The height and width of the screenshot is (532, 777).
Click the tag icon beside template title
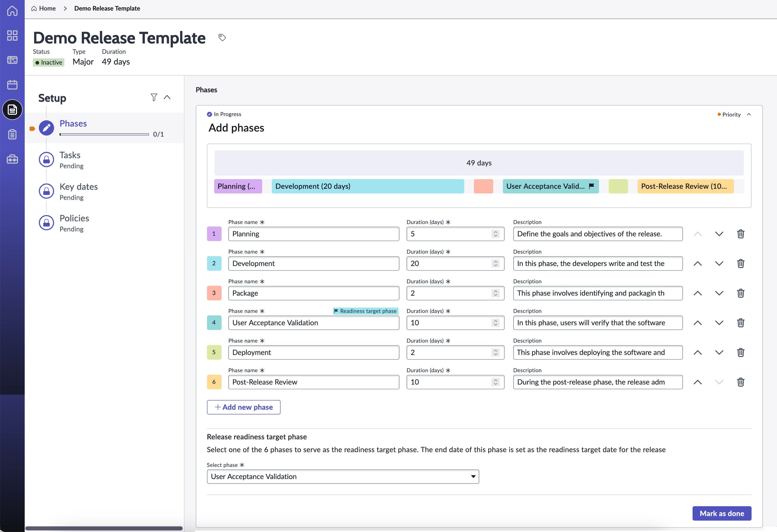click(x=222, y=38)
